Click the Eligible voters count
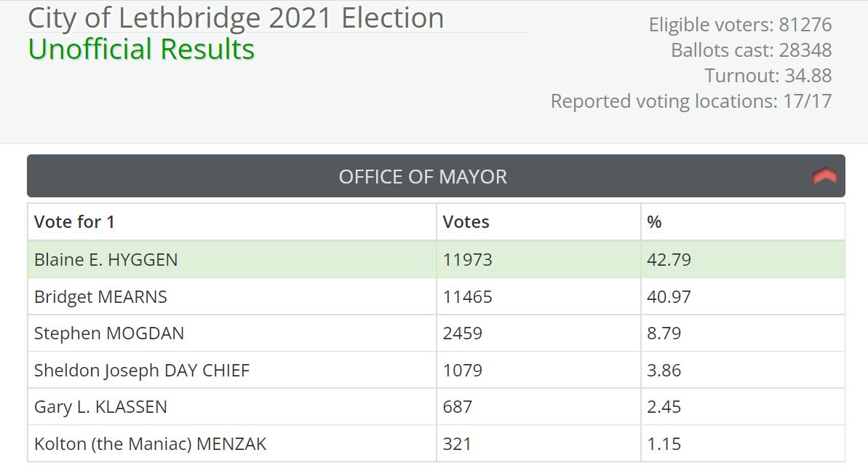The image size is (868, 474). pos(739,24)
